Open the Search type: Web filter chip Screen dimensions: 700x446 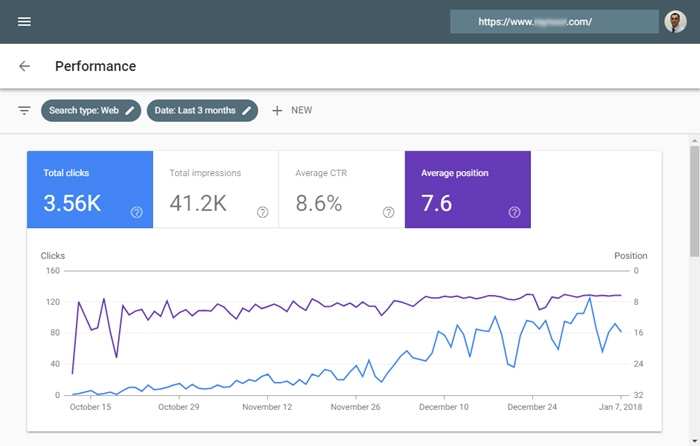tap(91, 110)
